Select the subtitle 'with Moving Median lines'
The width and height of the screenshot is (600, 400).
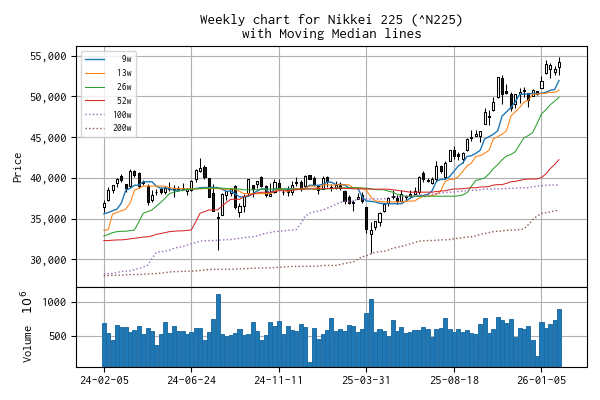pyautogui.click(x=331, y=34)
